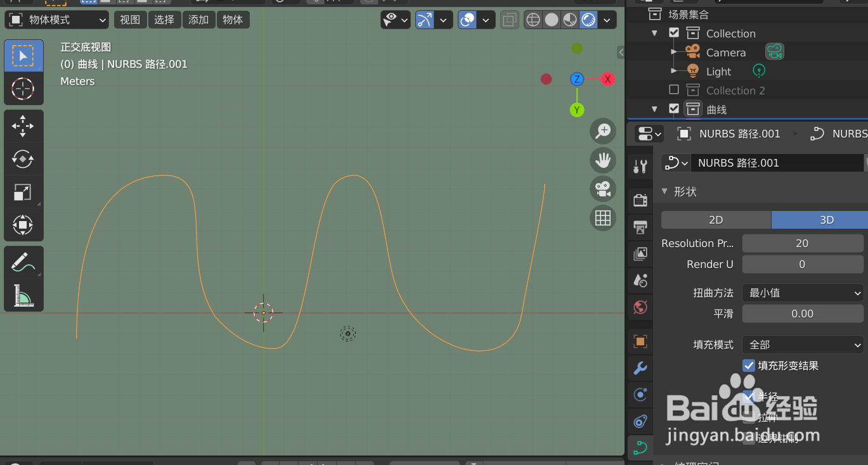
Task: Uncheck the 填充形变结果 checkbox
Action: click(x=749, y=366)
